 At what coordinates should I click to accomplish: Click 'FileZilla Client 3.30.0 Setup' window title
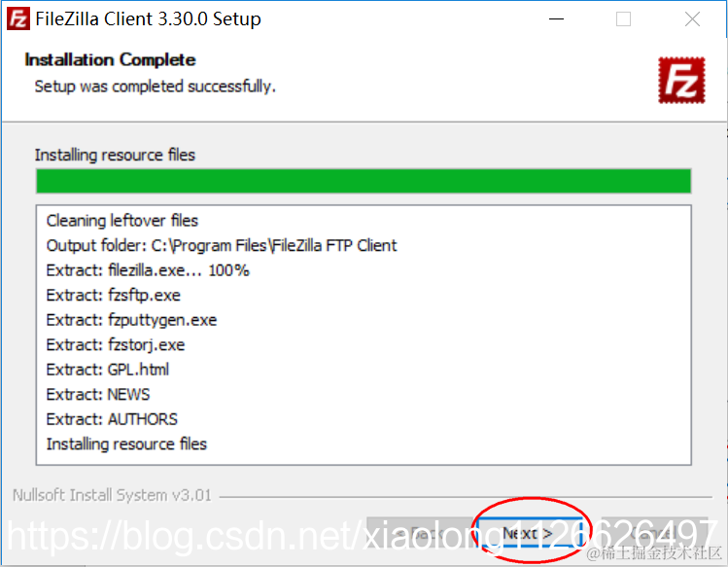pyautogui.click(x=148, y=19)
